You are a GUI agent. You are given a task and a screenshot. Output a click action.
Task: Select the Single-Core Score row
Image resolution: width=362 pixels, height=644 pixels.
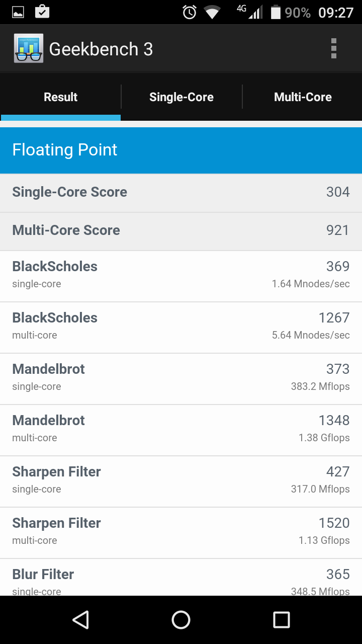tap(181, 192)
